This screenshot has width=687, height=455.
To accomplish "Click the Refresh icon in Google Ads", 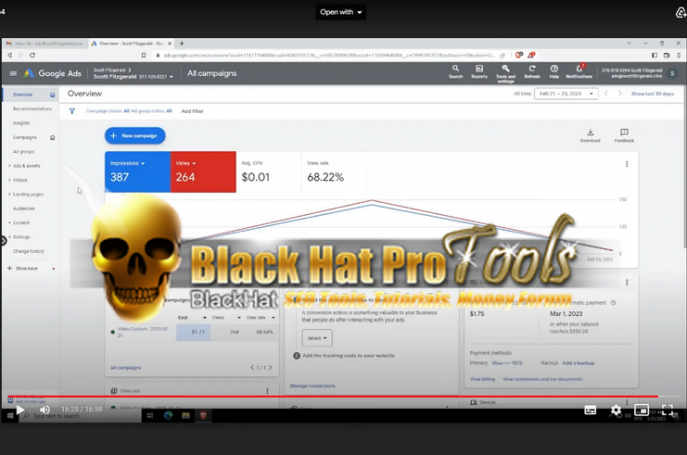I will click(532, 71).
